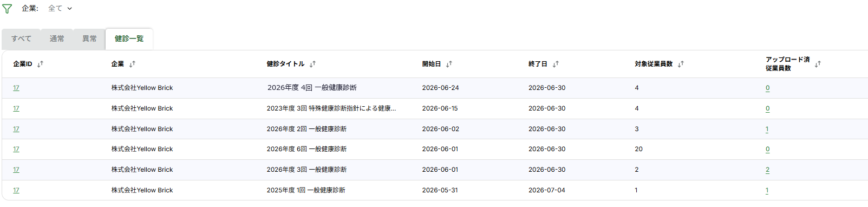This screenshot has width=868, height=207.
Task: Switch to the 異常 tab
Action: (89, 38)
